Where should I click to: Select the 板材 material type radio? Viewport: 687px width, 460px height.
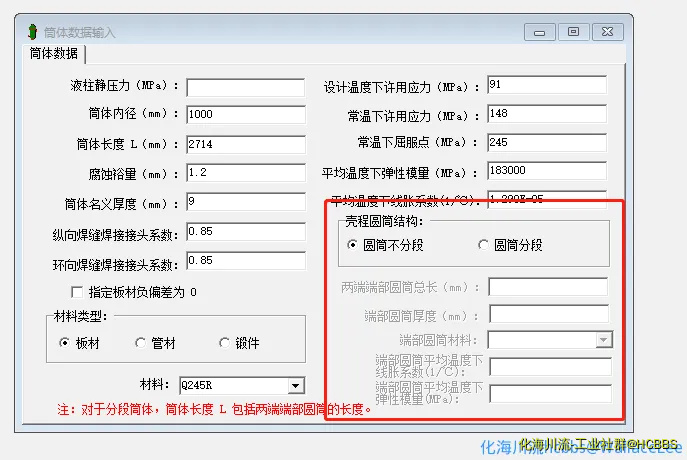click(64, 343)
